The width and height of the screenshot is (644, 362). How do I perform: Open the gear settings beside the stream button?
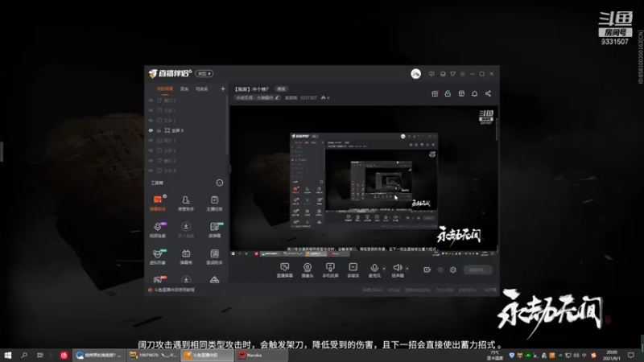coord(453,269)
